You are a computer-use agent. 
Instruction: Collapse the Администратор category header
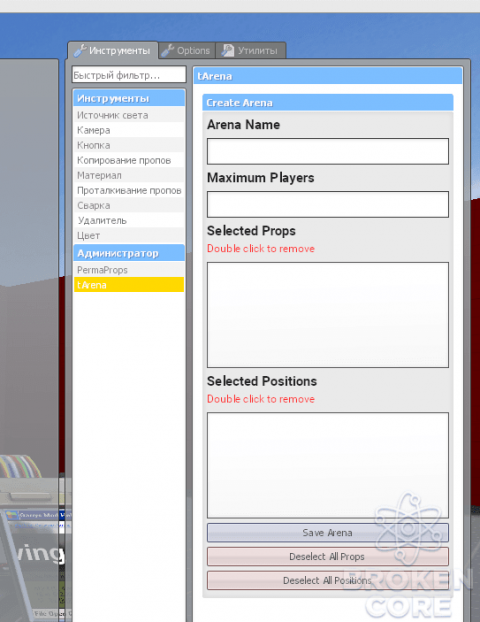coord(129,253)
